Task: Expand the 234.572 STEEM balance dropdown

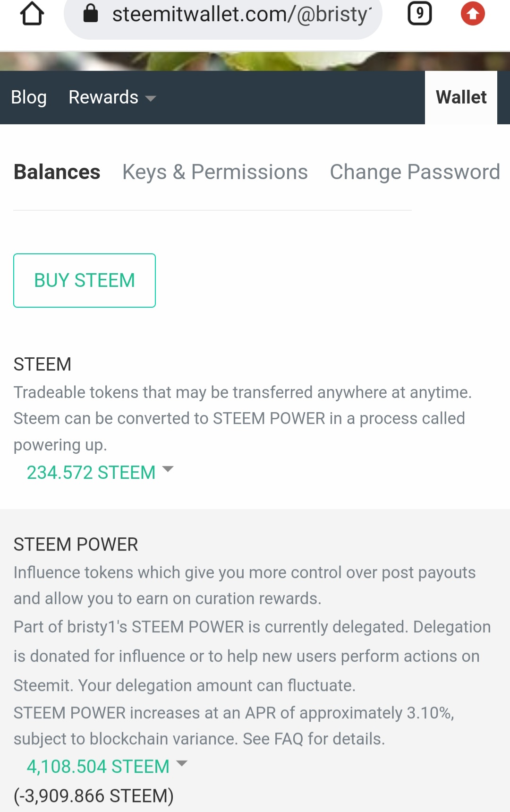Action: pos(91,472)
